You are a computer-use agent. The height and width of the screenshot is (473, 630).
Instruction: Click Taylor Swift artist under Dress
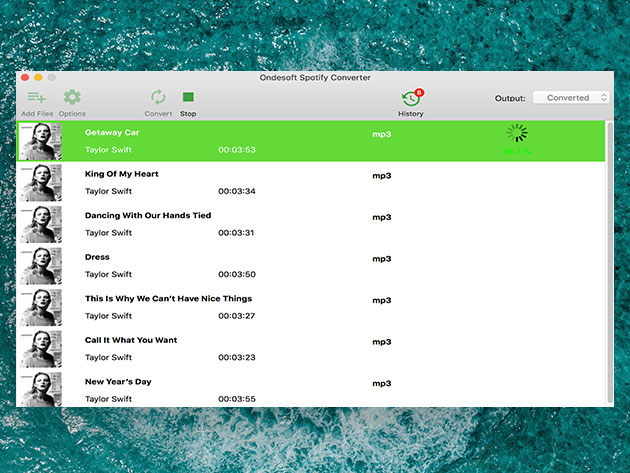tap(108, 274)
